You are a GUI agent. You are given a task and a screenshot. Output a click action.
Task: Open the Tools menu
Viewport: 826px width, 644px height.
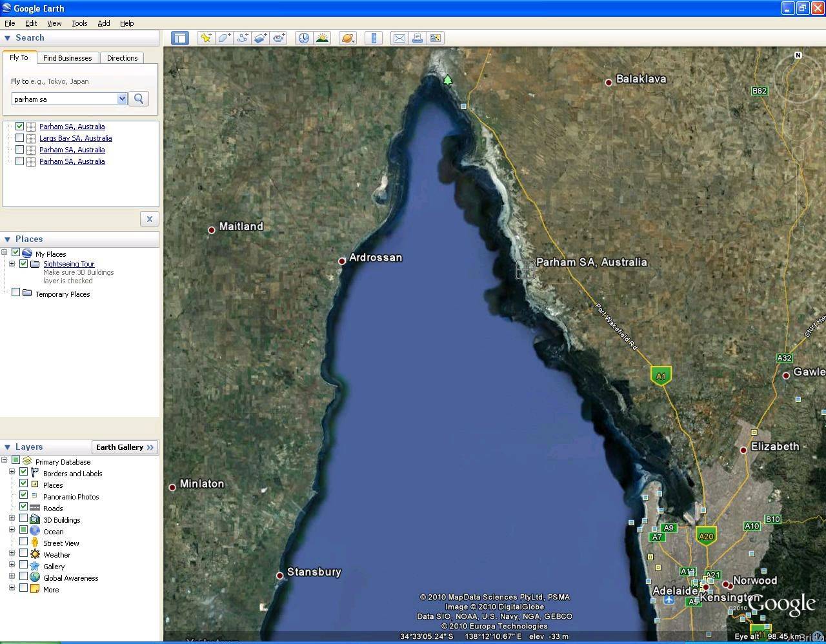(x=79, y=23)
